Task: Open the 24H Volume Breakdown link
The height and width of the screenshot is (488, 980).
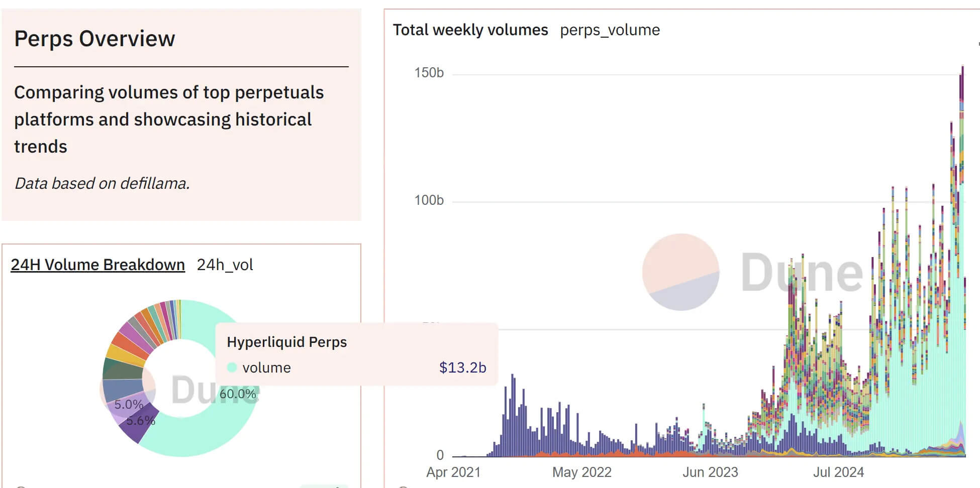Action: point(98,265)
